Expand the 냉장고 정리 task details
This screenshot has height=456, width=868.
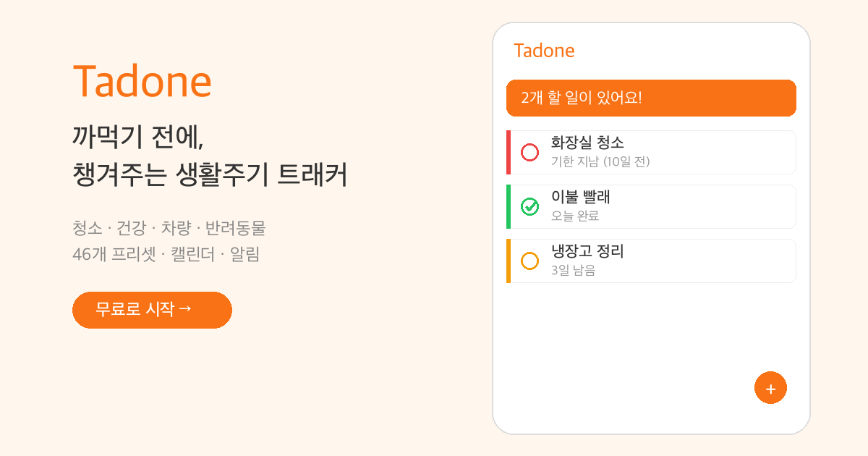(651, 261)
